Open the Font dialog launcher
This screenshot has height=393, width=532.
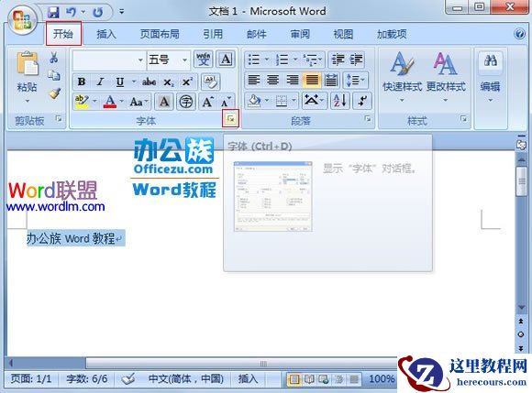(x=230, y=118)
